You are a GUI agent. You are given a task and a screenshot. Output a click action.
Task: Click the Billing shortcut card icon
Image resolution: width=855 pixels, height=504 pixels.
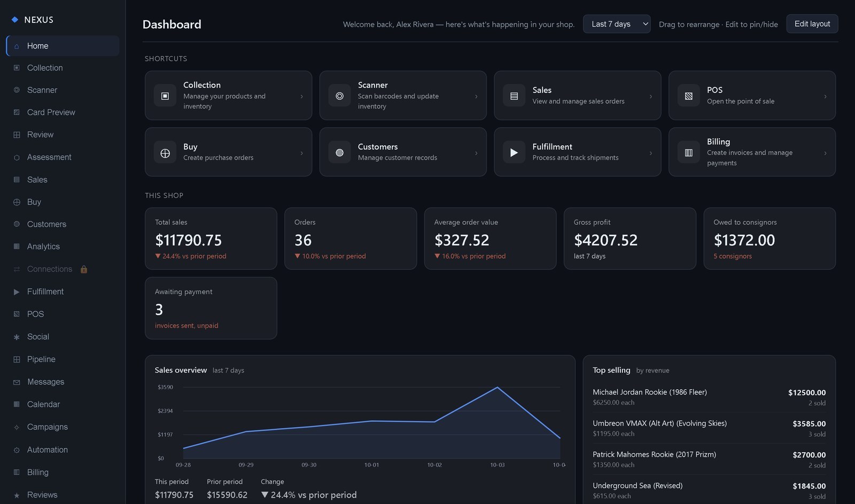point(689,153)
